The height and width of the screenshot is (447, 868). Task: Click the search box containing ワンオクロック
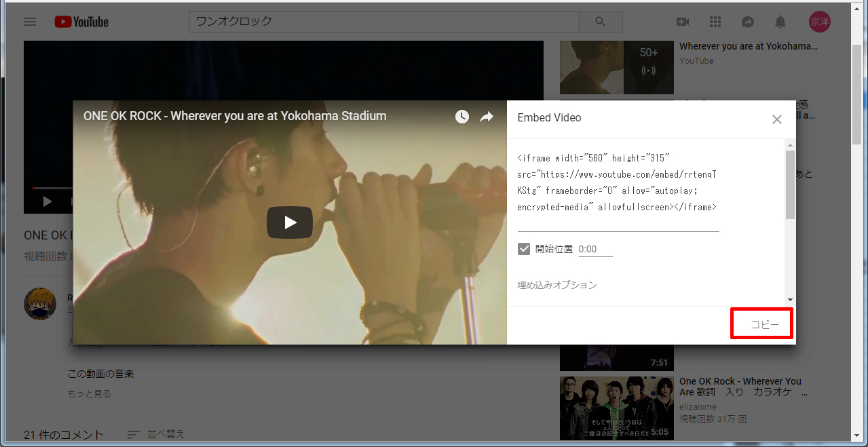(x=383, y=22)
